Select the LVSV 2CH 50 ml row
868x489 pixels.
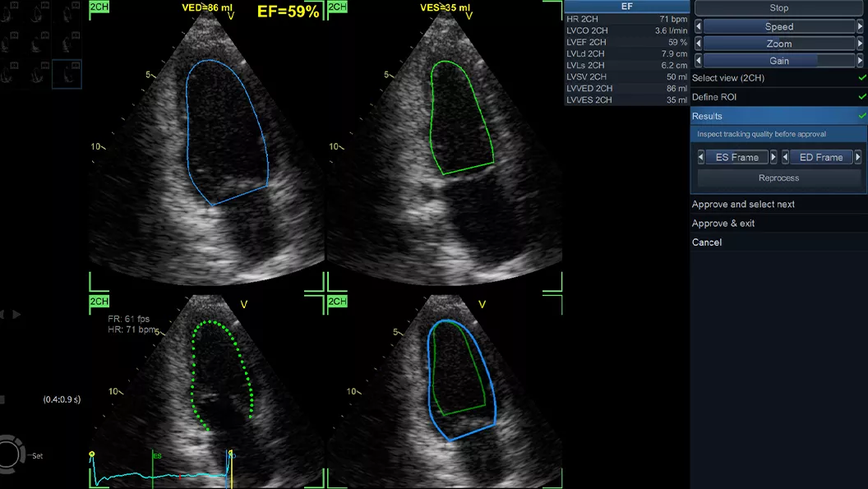pyautogui.click(x=626, y=76)
